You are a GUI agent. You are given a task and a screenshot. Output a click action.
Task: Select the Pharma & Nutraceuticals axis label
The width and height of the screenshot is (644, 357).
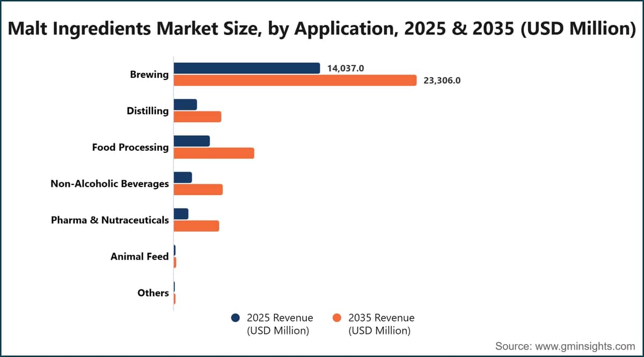point(110,220)
